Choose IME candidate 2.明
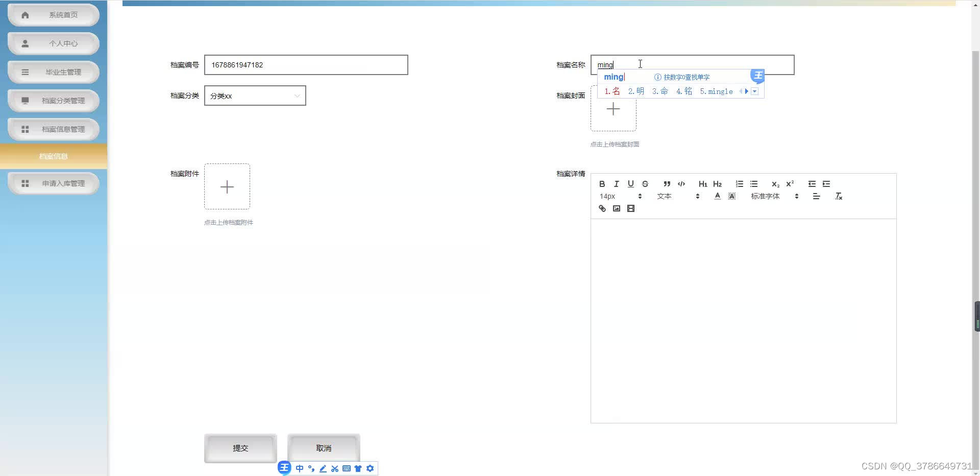This screenshot has width=980, height=476. pos(636,91)
